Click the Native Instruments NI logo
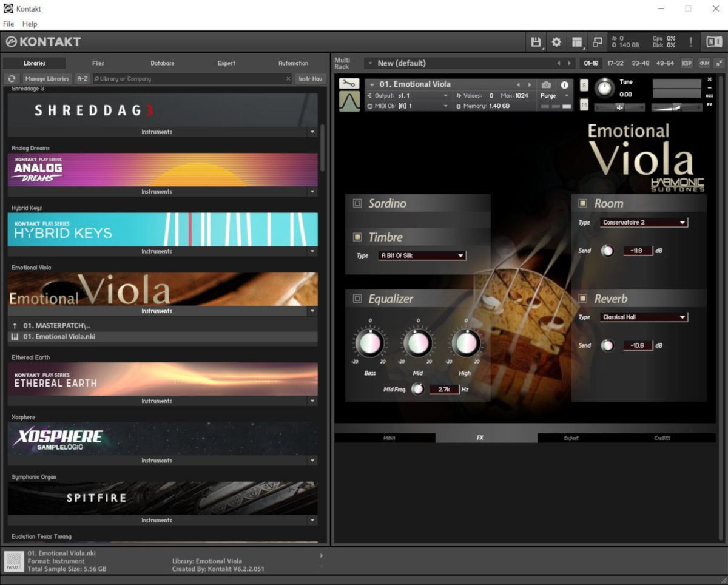 click(x=713, y=42)
